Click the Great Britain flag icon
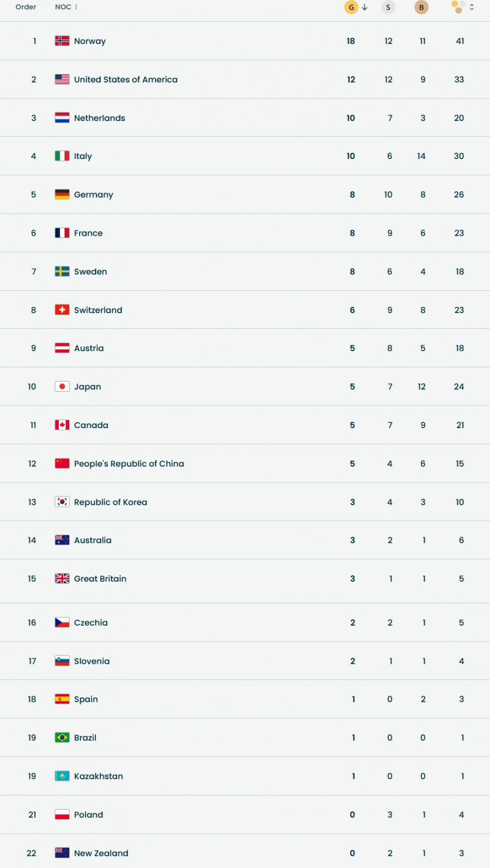This screenshot has height=868, width=490. coord(62,578)
